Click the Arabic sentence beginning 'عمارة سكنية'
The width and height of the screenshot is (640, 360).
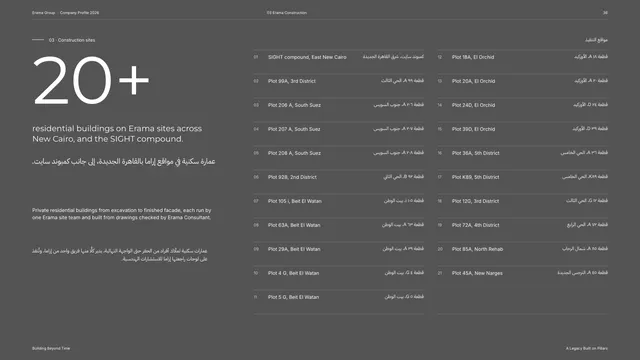coord(124,162)
